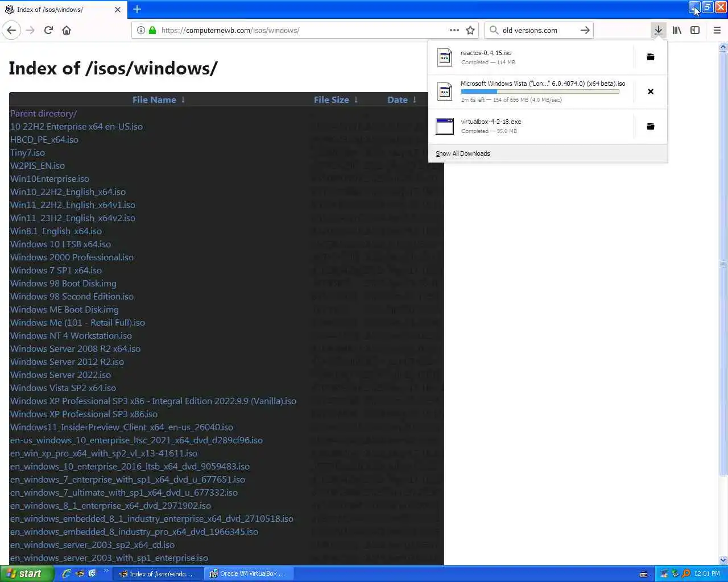Screen dimensions: 728x582
Task: Click the scrollbar up arrow
Action: (x=723, y=47)
